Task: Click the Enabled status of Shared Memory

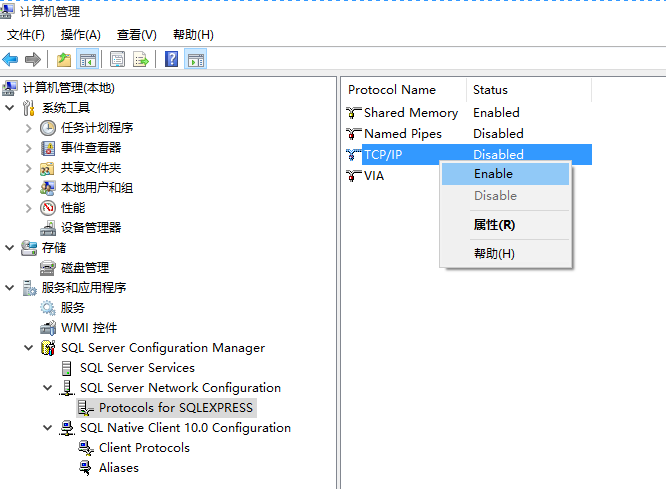Action: pos(497,113)
